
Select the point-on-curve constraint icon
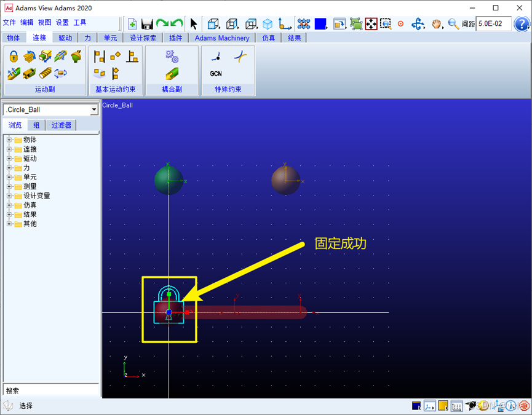216,57
